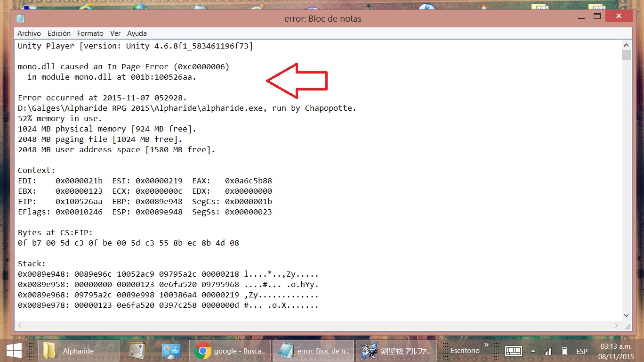Click the stack row 0x0089e948
644x362 pixels.
pos(169,274)
